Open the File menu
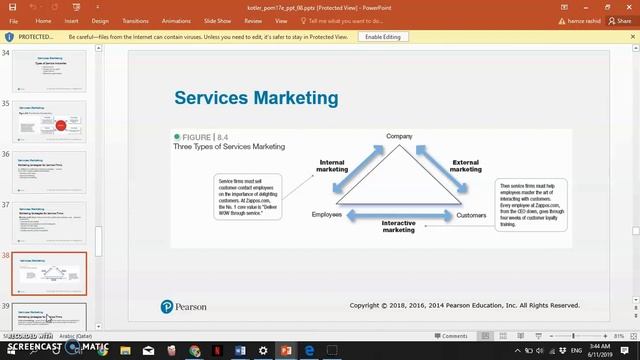640x360 pixels. tap(13, 21)
